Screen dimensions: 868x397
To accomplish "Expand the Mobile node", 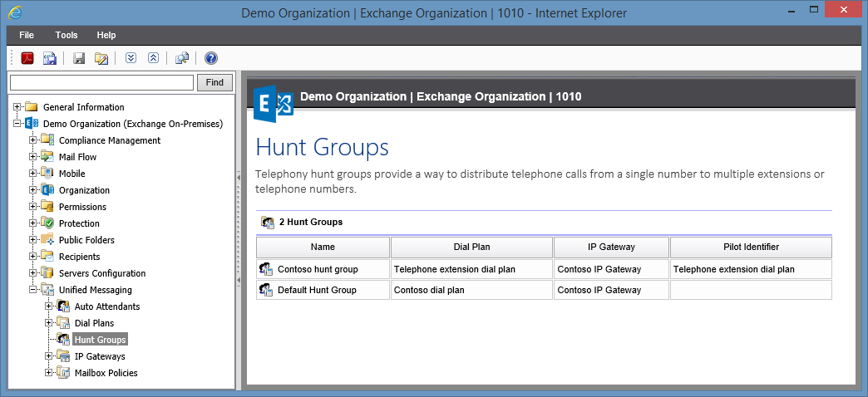I will 33,173.
